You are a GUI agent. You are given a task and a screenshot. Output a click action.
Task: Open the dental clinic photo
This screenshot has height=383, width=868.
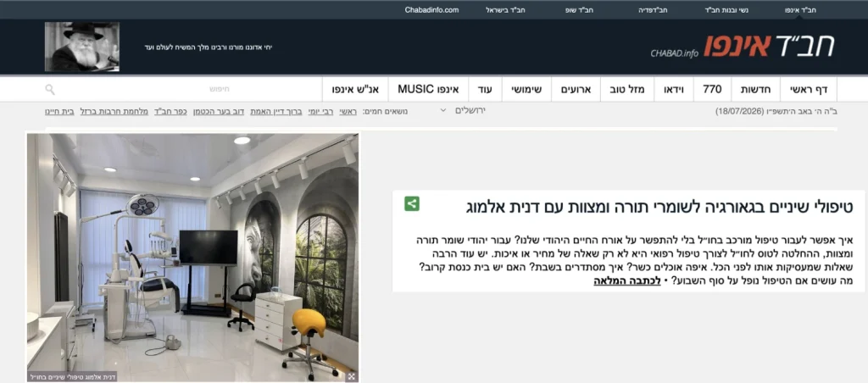(x=192, y=258)
